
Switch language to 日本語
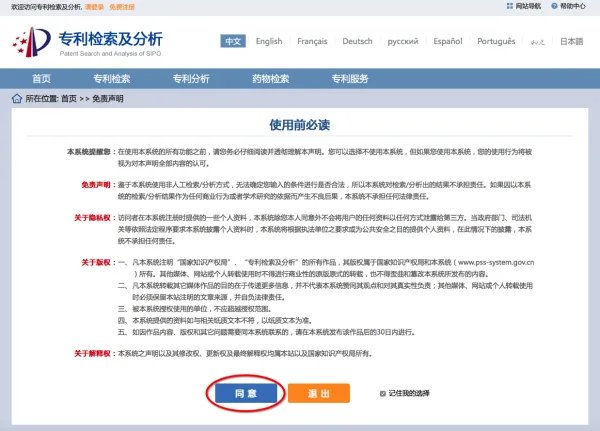tap(572, 41)
